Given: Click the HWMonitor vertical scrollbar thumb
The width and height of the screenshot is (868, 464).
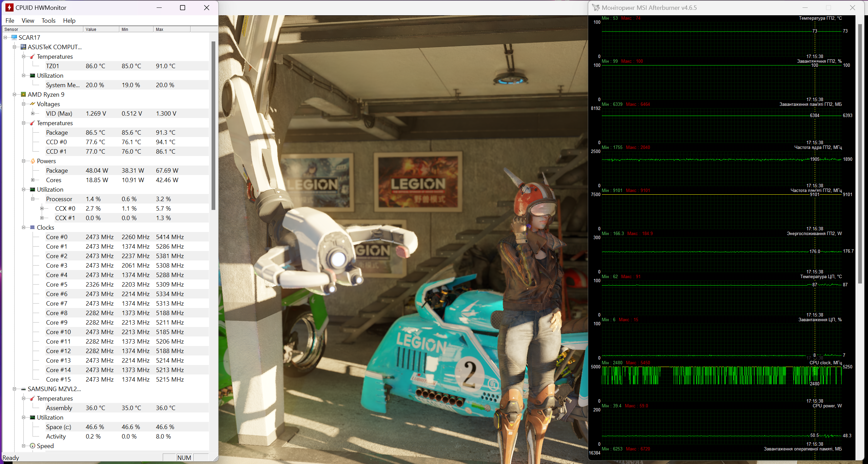Looking at the screenshot, I should click(x=213, y=125).
